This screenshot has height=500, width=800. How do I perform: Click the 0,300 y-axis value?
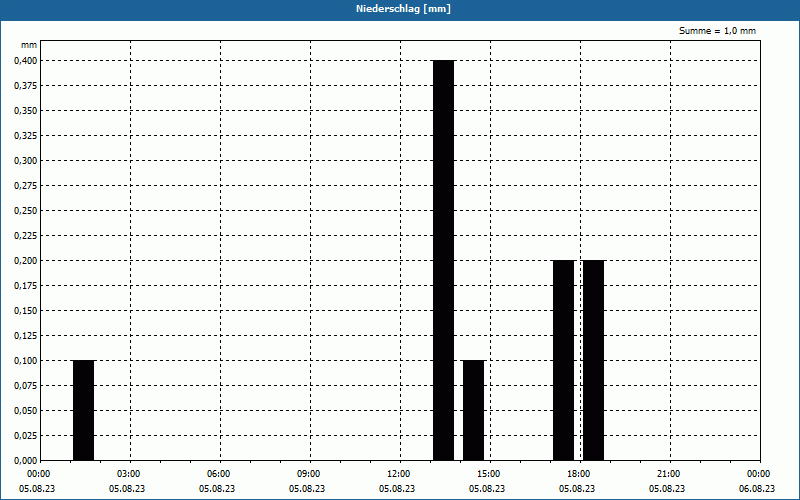(x=26, y=161)
